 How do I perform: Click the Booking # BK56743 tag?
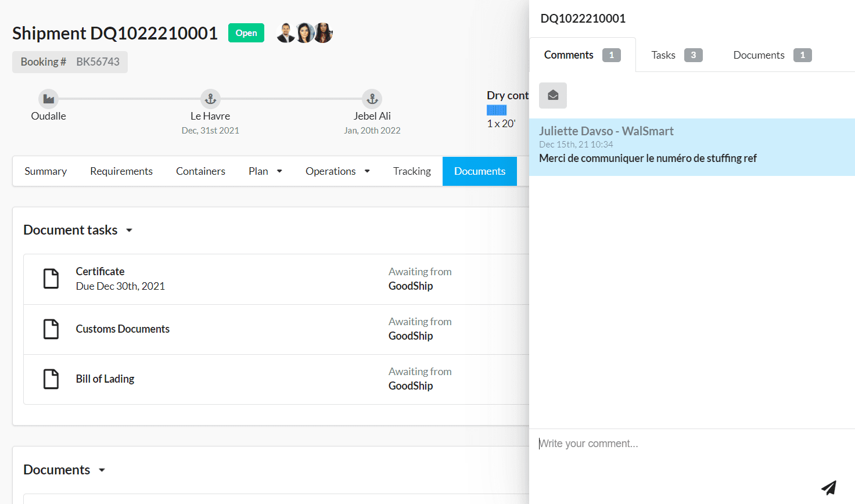[x=70, y=62]
